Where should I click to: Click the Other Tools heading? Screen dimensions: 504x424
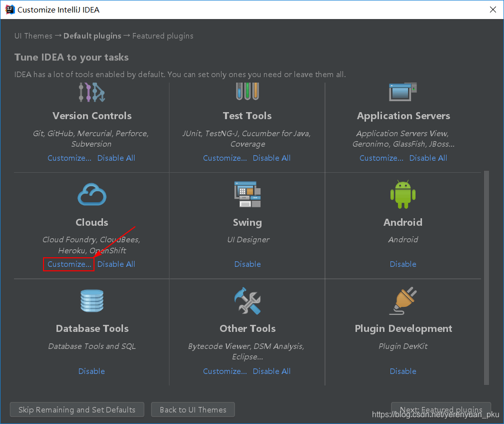coord(247,328)
